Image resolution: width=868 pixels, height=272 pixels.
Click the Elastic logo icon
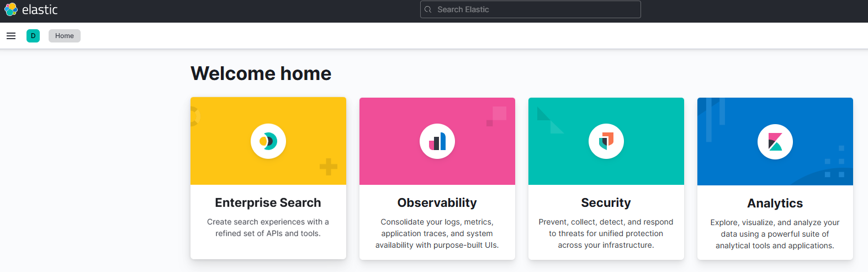click(x=11, y=9)
